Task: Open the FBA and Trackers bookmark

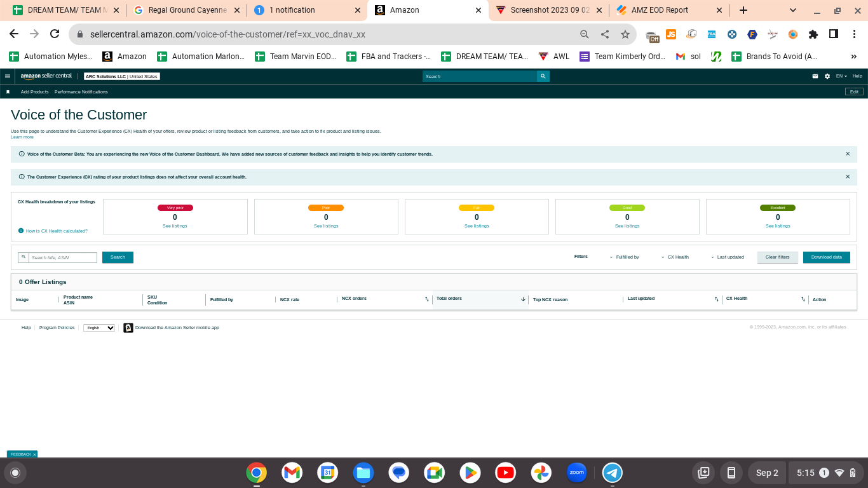Action: tap(389, 57)
